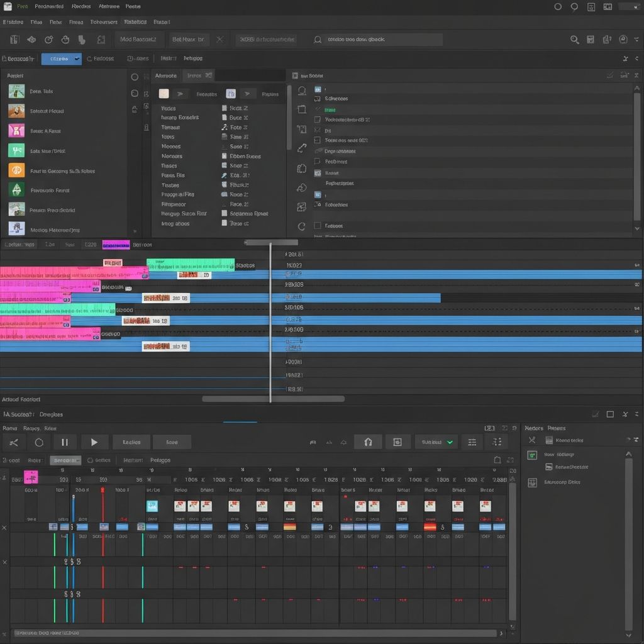Open the grid layout icon beside the green-check dropdown
Viewport: 644px width, 644px height.
(472, 442)
